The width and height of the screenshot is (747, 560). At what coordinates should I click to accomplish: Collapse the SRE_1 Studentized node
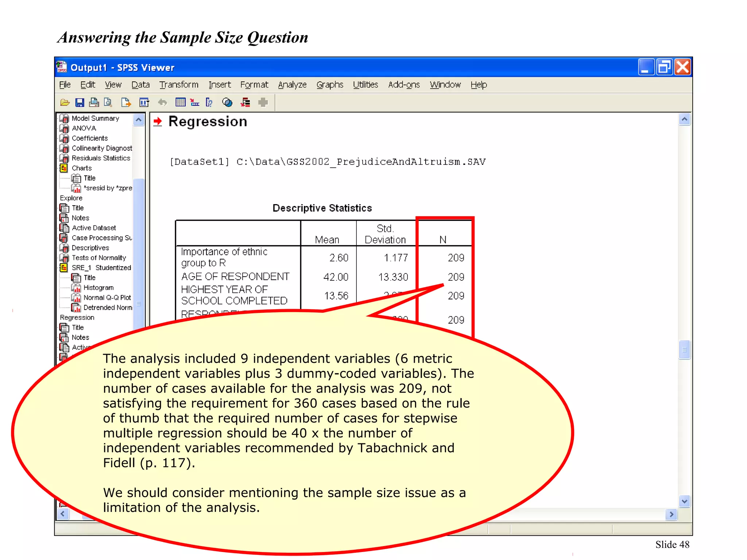[x=63, y=268]
